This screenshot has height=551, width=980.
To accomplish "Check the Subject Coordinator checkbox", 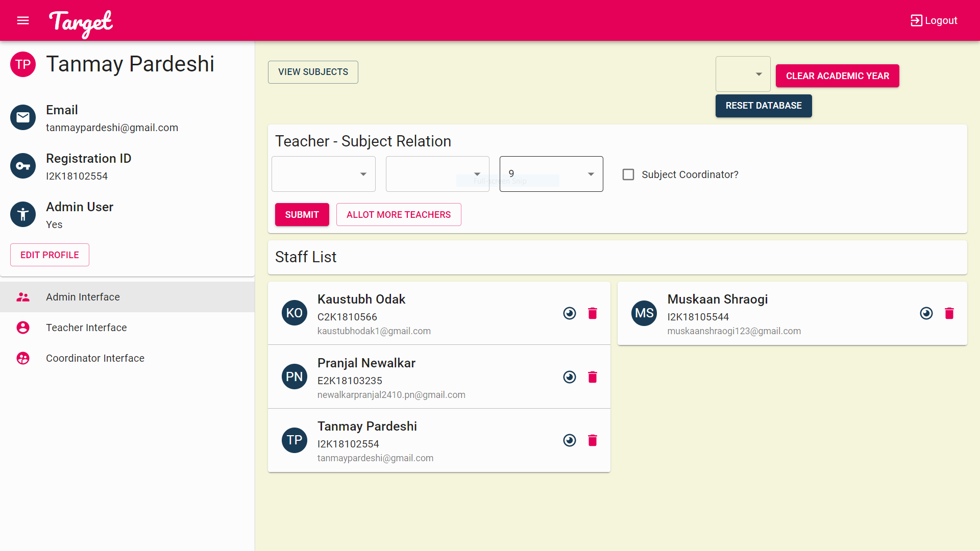I will pyautogui.click(x=628, y=174).
